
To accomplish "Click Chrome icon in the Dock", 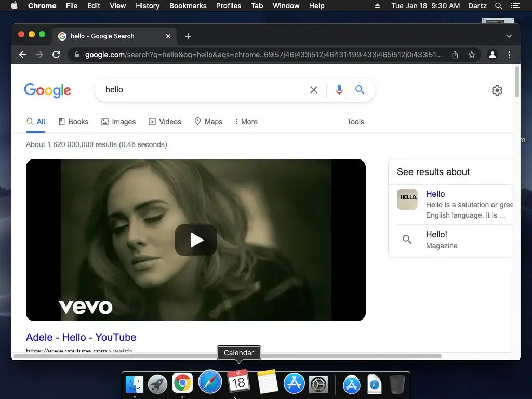I will [x=182, y=383].
